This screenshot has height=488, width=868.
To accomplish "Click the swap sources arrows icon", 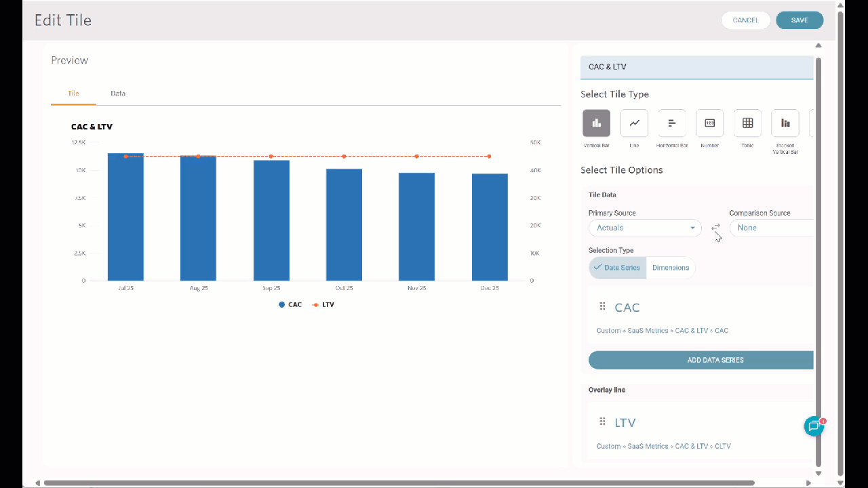I will (715, 228).
